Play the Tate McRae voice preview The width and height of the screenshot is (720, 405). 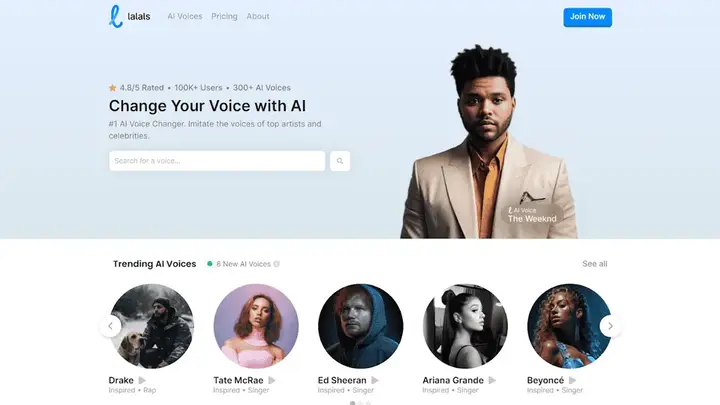[x=272, y=380]
